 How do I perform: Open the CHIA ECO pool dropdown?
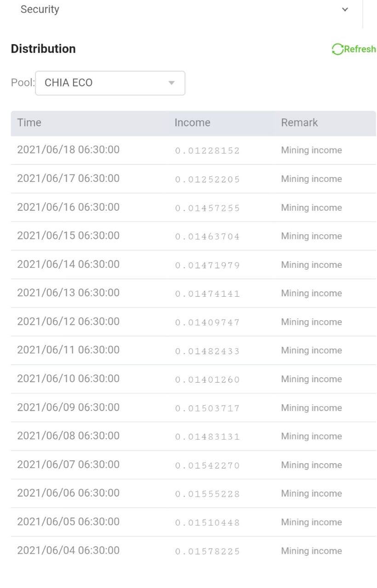[110, 83]
